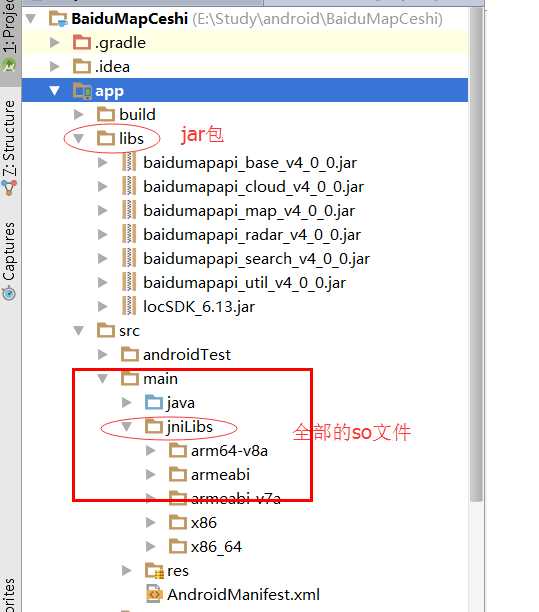539x612 pixels.
Task: Select the x86 folder name
Action: pyautogui.click(x=203, y=522)
